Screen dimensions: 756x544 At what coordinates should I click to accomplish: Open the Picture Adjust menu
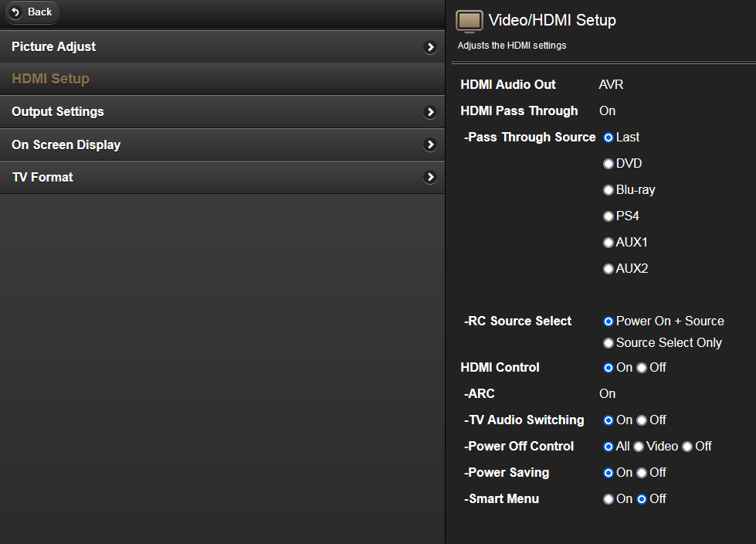(222, 47)
